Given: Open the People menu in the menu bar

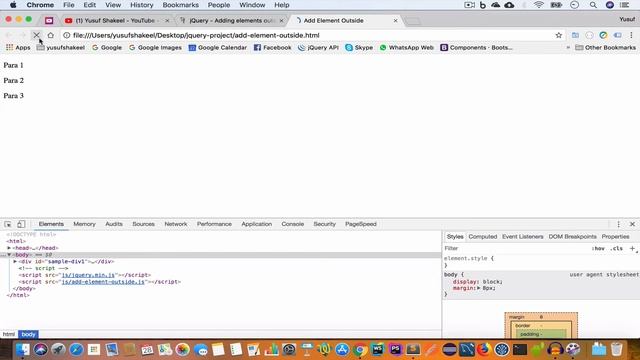Looking at the screenshot, I should click(219, 5).
